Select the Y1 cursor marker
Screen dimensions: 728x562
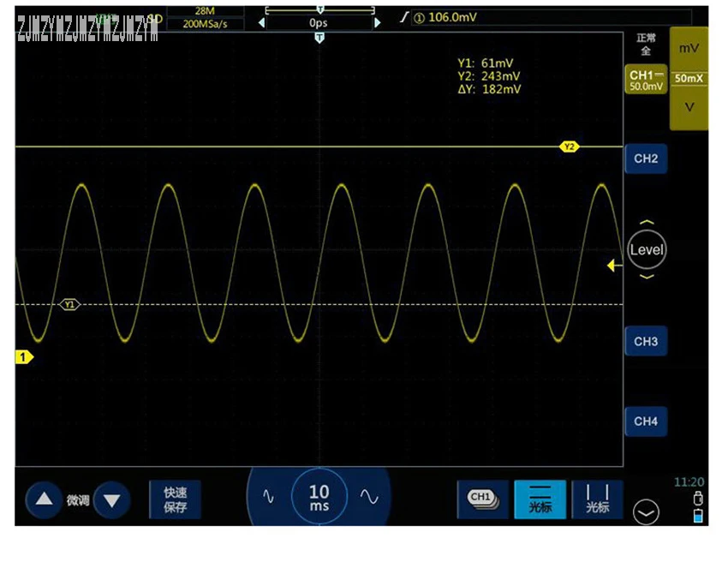69,305
